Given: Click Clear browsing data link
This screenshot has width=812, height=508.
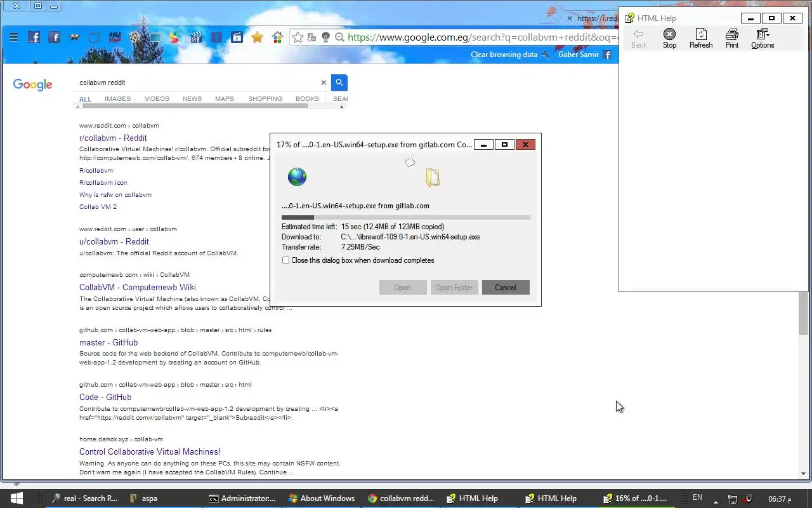Looking at the screenshot, I should coord(504,55).
